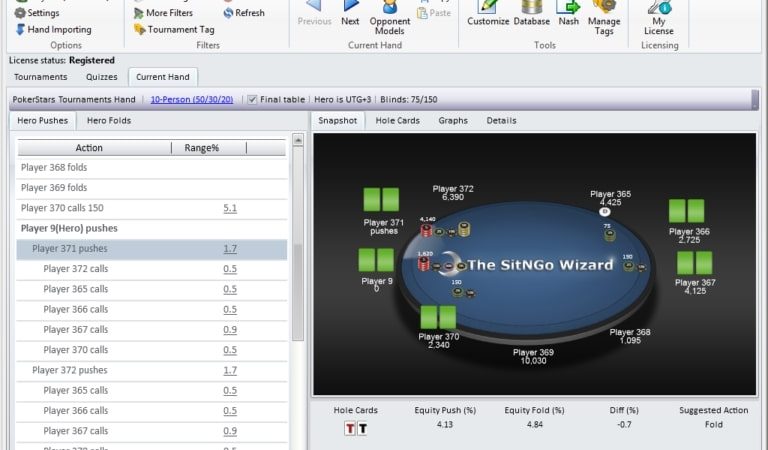This screenshot has height=450, width=768.
Task: Click the black hole card T
Action: coord(362,428)
